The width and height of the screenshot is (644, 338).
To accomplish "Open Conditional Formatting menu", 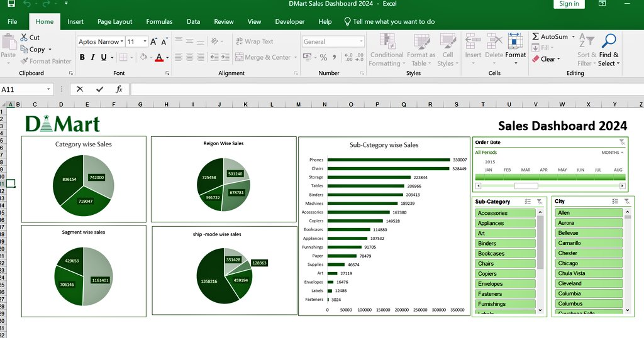I will [x=387, y=50].
